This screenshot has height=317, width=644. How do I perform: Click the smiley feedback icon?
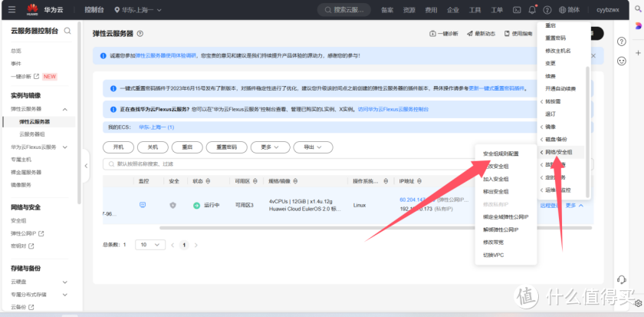(621, 60)
